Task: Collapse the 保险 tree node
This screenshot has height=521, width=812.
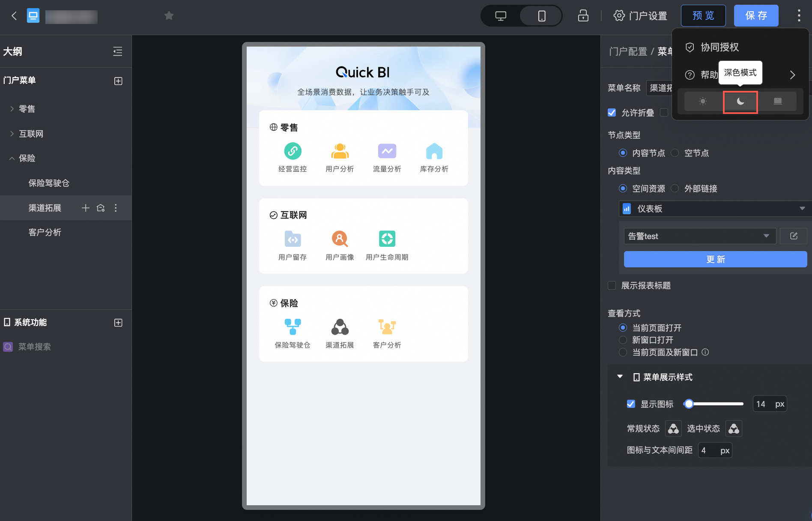Action: coord(12,158)
